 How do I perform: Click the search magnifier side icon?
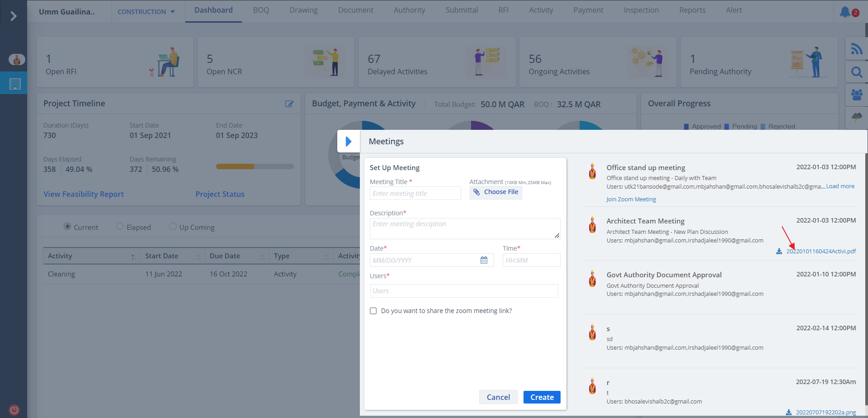pos(856,72)
